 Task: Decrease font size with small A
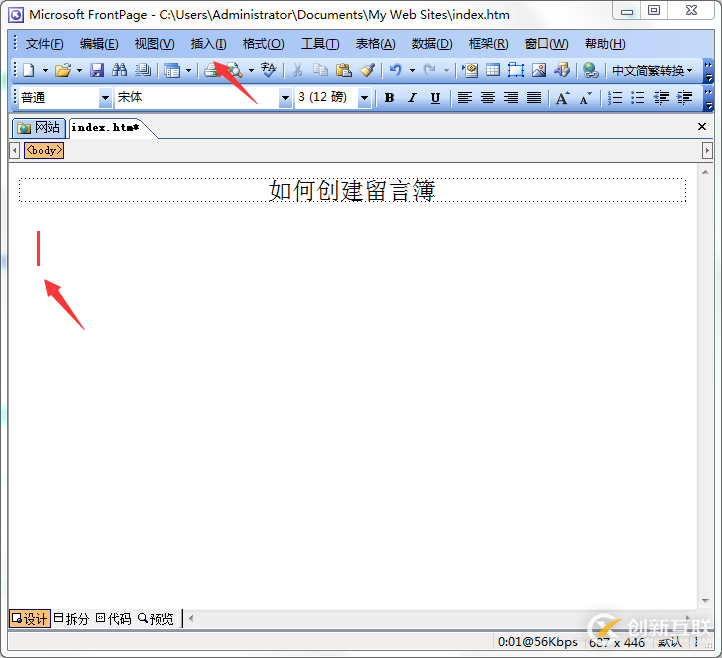click(x=585, y=98)
